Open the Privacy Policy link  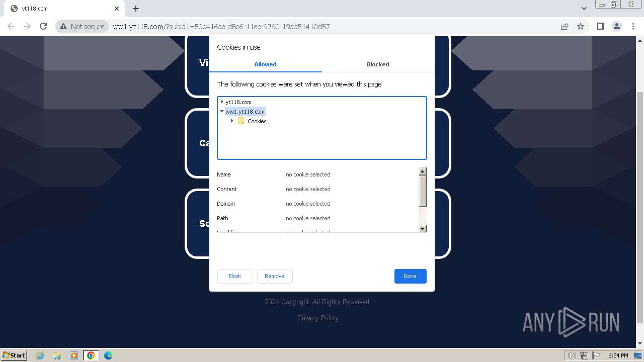[318, 318]
